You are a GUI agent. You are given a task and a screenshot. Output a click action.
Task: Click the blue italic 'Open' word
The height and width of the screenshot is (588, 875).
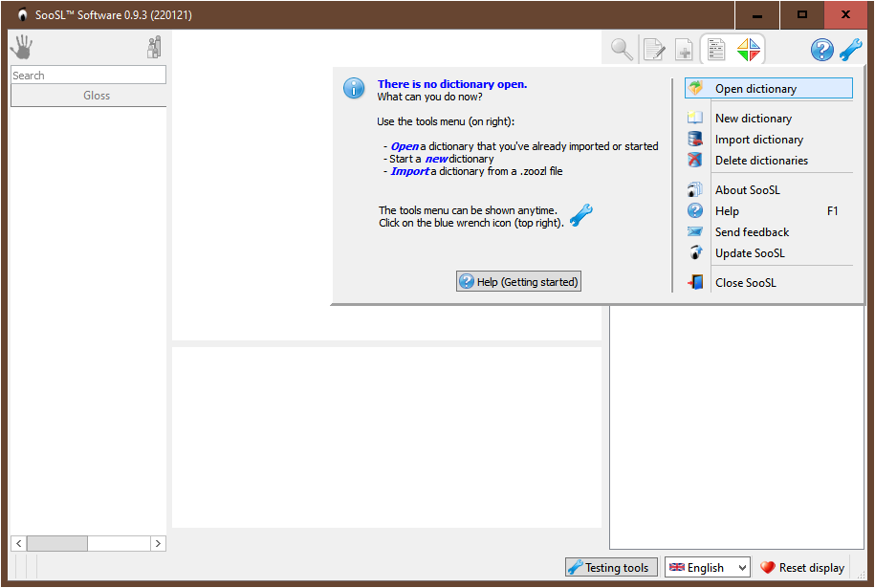405,146
